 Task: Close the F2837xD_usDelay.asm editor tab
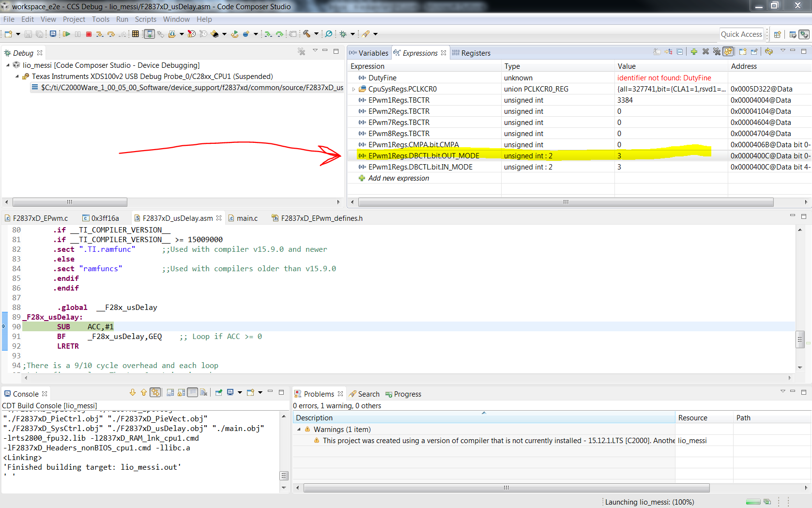[x=219, y=218]
